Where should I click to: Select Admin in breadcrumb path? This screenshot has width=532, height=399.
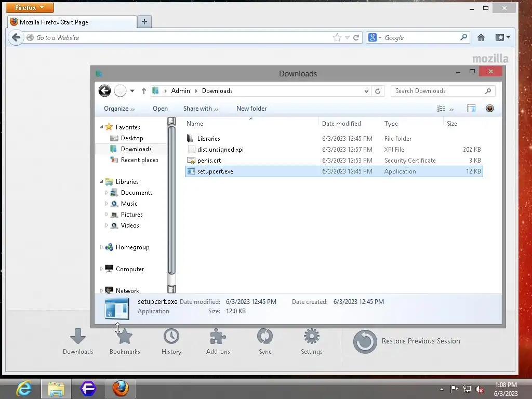180,91
